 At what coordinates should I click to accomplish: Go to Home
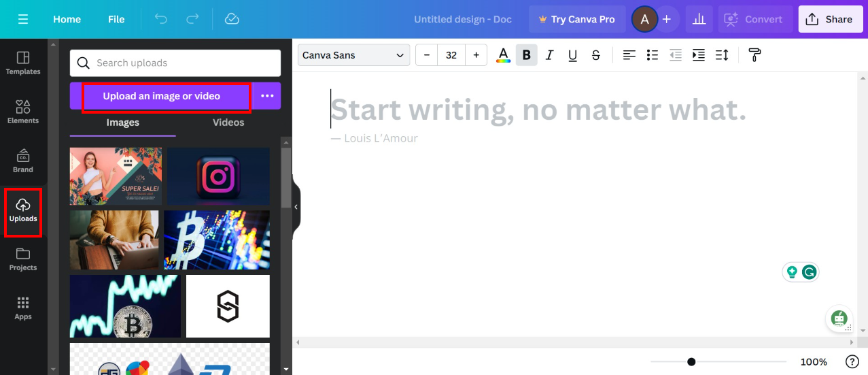pyautogui.click(x=67, y=19)
